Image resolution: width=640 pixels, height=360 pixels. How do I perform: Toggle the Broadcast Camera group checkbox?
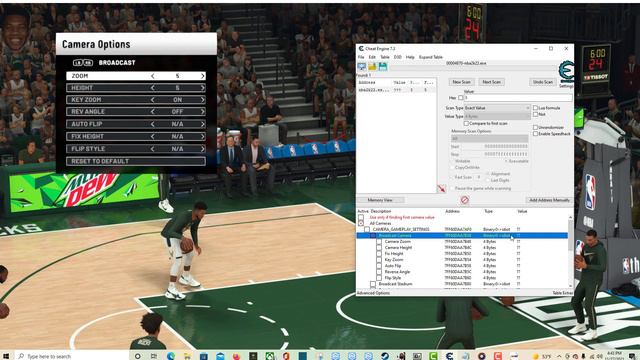point(373,236)
